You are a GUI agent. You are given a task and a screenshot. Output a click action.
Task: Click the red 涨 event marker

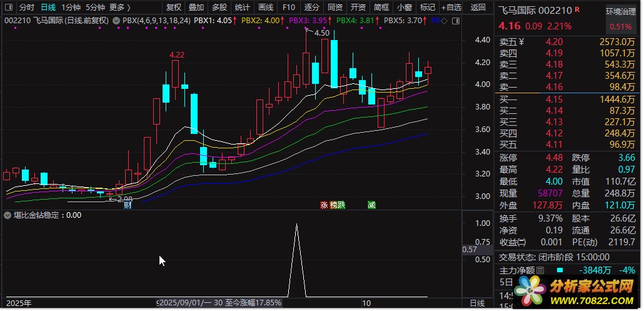coord(324,205)
